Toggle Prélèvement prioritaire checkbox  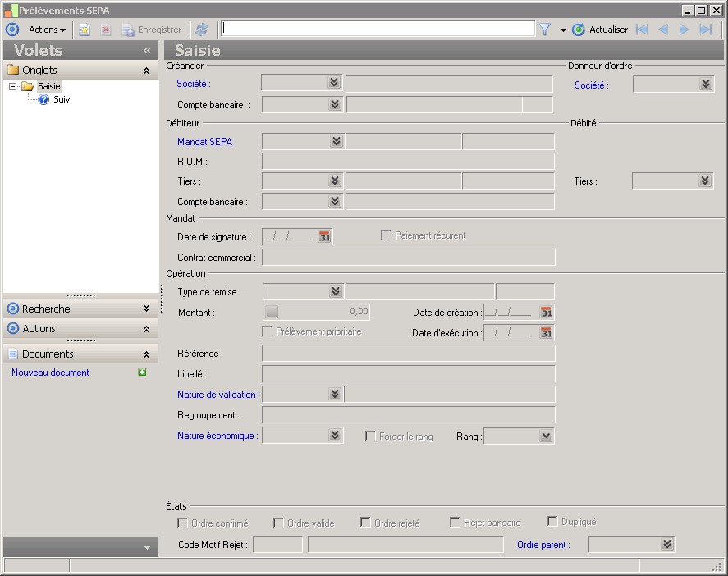[x=267, y=331]
